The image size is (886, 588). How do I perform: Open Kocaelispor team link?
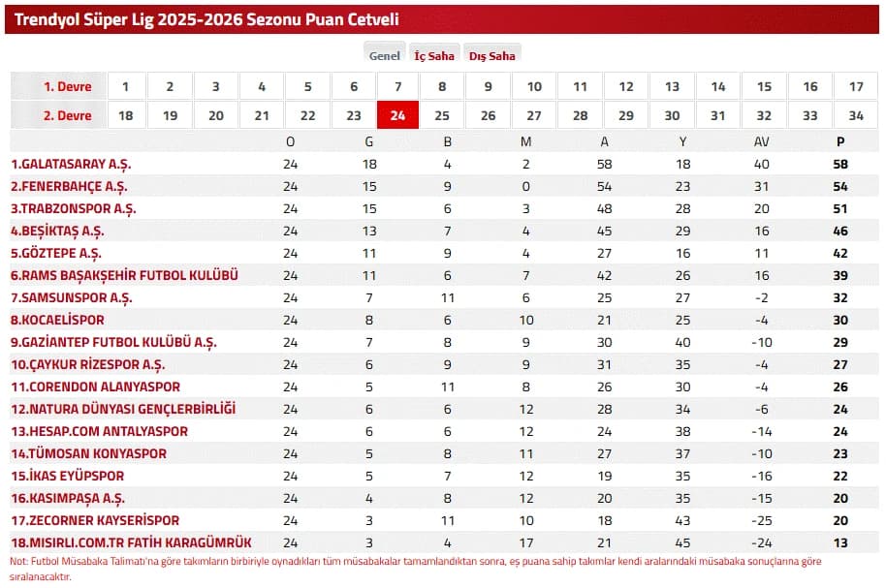(x=57, y=321)
